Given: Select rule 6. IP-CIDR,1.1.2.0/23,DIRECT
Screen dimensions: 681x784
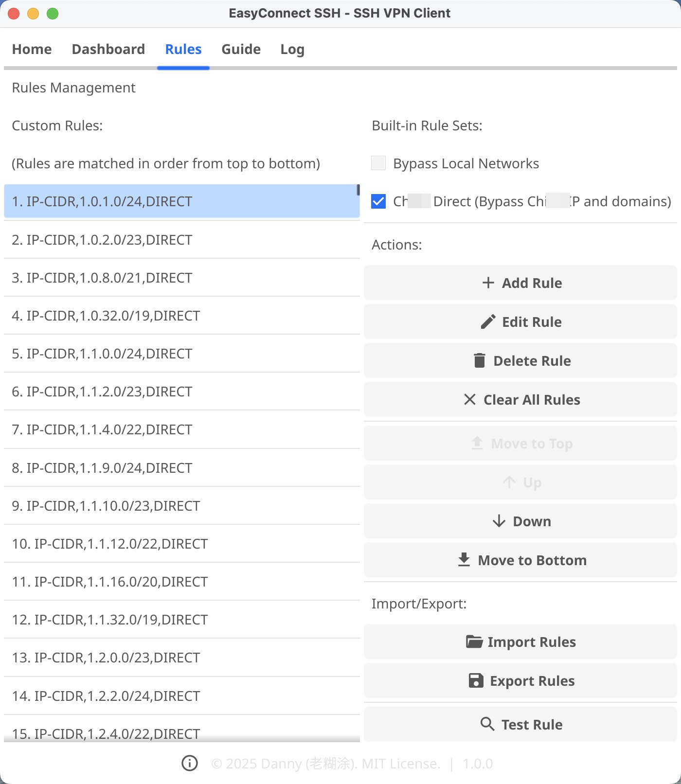Looking at the screenshot, I should click(181, 391).
